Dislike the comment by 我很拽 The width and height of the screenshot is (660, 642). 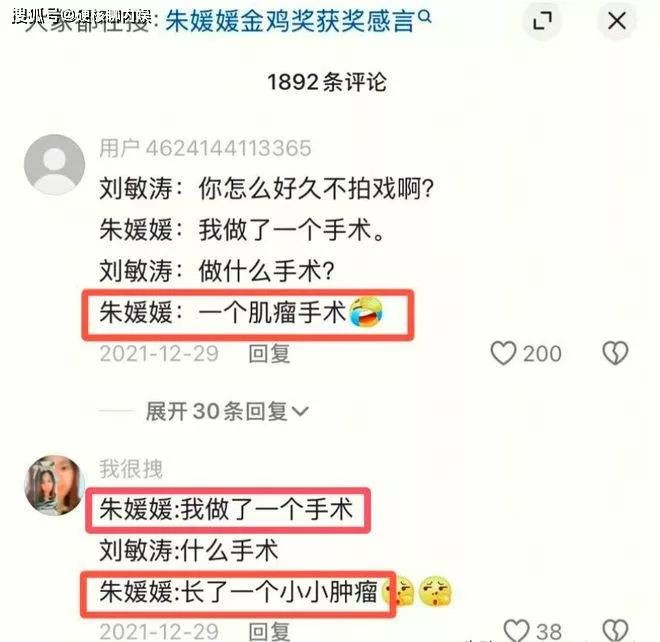615,630
